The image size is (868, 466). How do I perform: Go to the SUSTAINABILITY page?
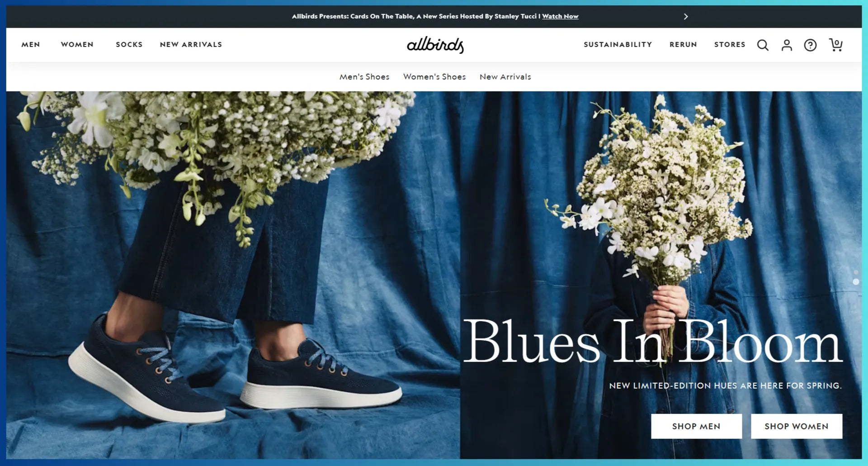point(618,44)
